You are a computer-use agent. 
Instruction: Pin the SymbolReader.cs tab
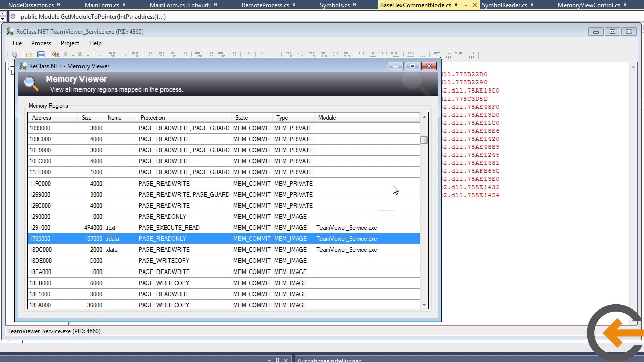point(532,5)
